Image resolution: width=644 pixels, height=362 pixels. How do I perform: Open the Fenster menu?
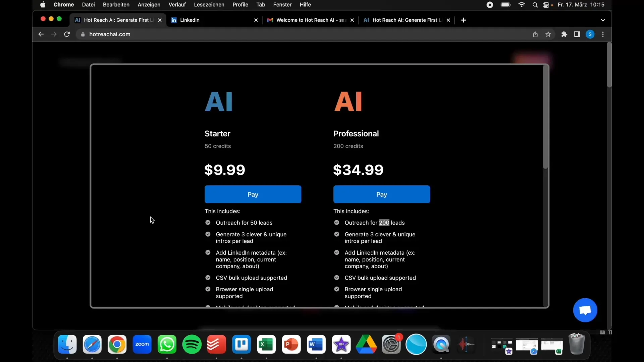[x=282, y=5]
